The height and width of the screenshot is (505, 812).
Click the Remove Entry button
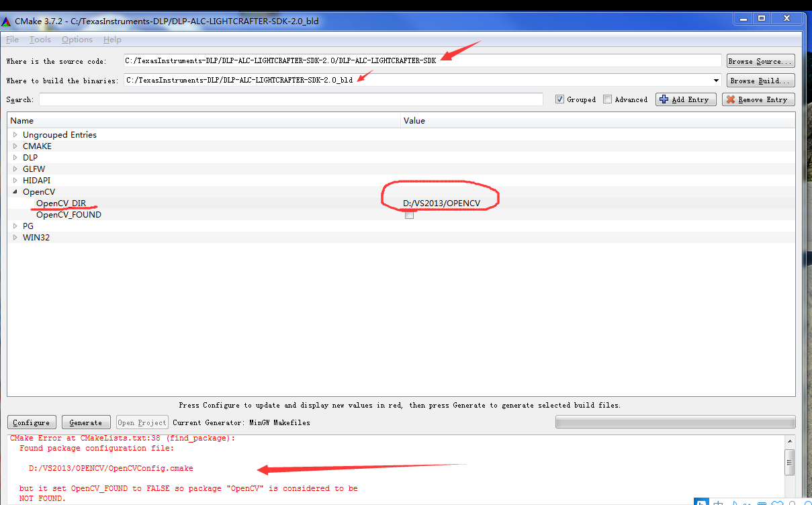(x=758, y=99)
